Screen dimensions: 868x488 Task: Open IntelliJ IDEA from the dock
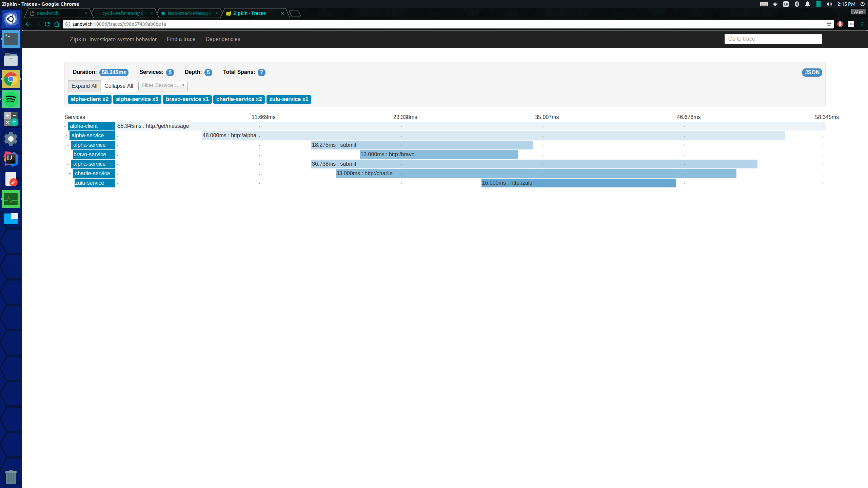click(11, 159)
